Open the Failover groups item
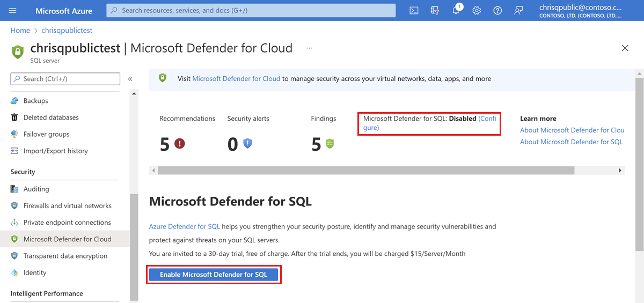This screenshot has width=644, height=303. click(46, 134)
